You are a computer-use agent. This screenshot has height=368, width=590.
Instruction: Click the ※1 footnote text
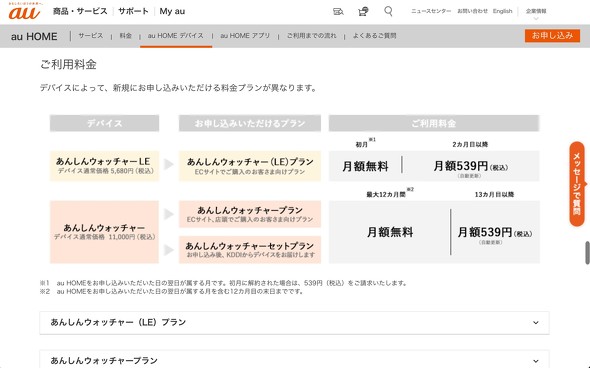coord(224,283)
